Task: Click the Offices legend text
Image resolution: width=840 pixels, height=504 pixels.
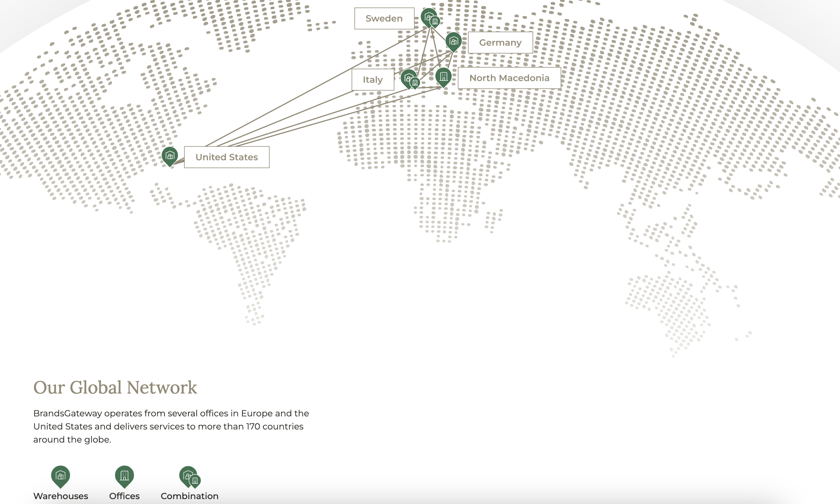Action: pyautogui.click(x=124, y=496)
